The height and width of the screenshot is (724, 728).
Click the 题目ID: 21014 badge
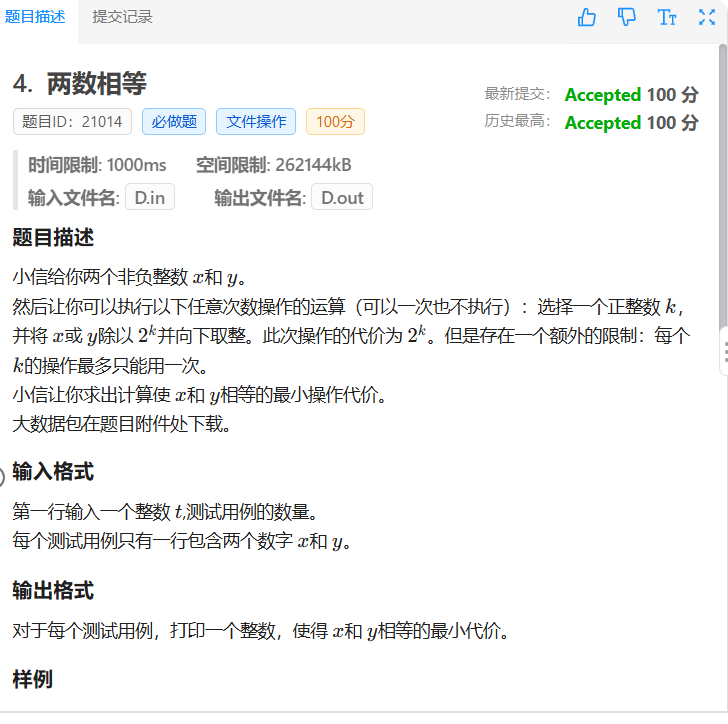72,122
